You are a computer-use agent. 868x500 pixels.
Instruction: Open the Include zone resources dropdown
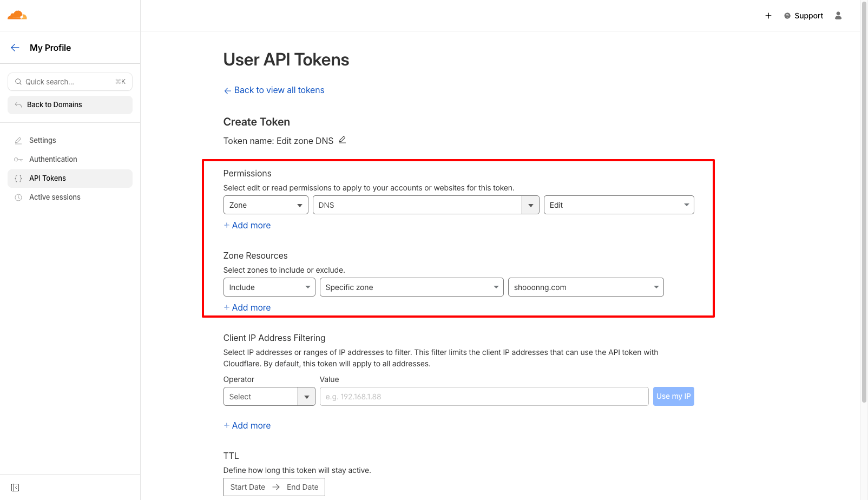point(269,287)
